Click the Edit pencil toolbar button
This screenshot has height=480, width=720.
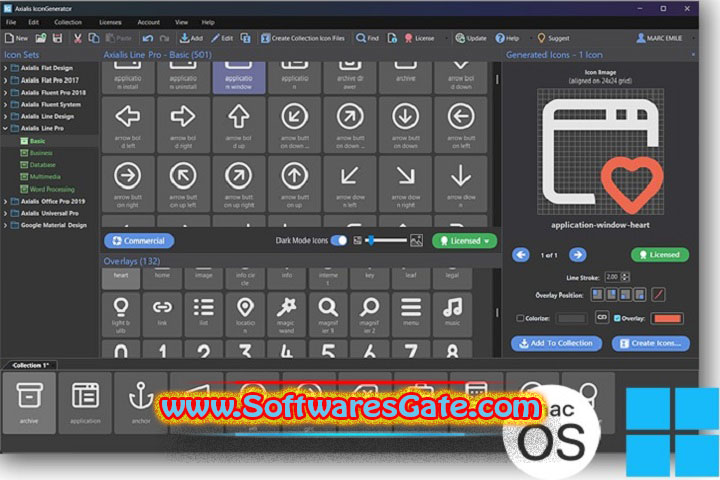point(222,38)
